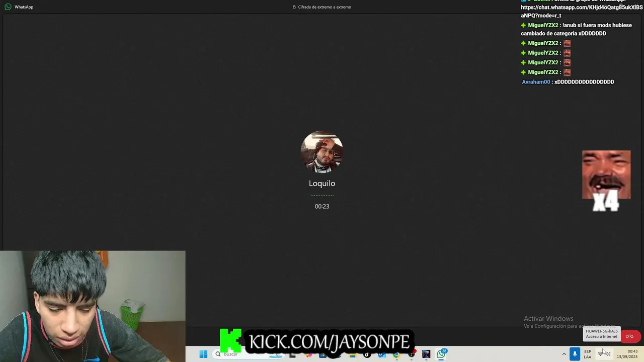Open the Wi-Fi network tray icon
Screen dimensions: 644x362
600,354
